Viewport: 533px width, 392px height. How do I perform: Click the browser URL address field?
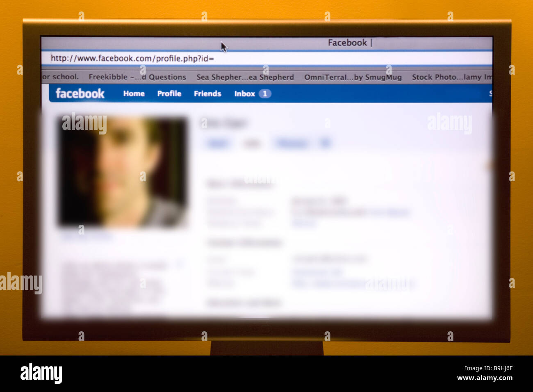(266, 58)
